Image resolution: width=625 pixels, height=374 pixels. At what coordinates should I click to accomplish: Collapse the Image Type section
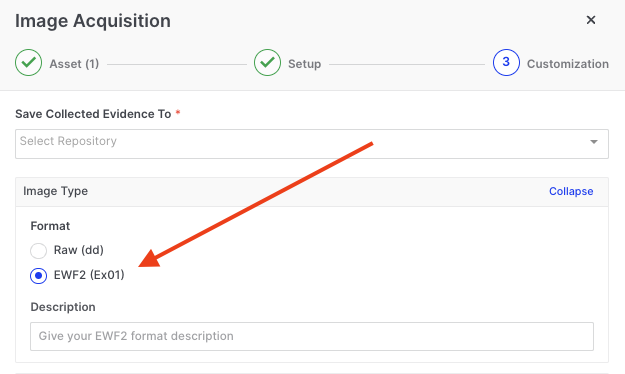[571, 191]
